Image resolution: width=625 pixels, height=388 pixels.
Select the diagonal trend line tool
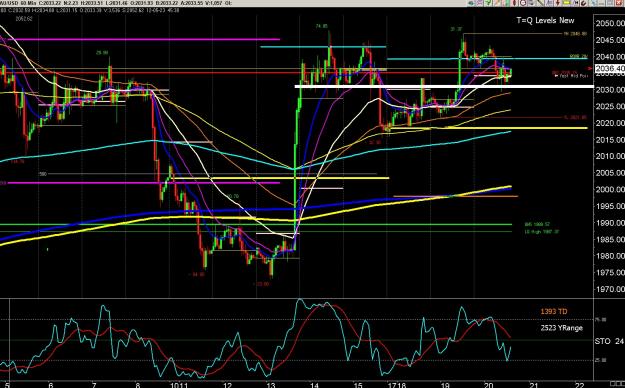point(539,3)
